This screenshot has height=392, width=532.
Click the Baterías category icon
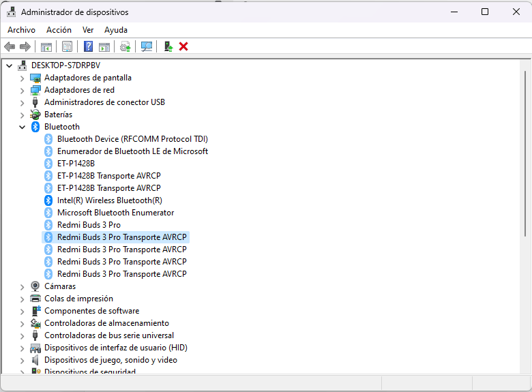(x=35, y=115)
